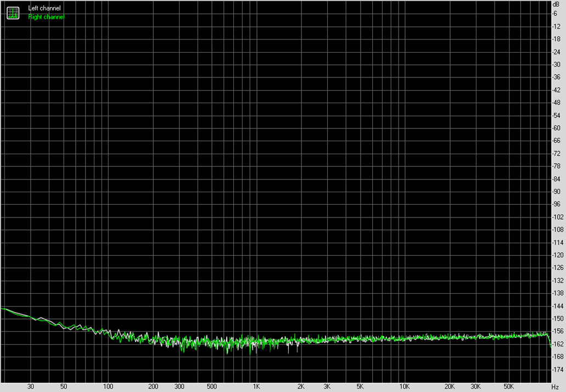This screenshot has height=392, width=566.
Task: Click the 50K frequency axis label
Action: click(x=508, y=387)
